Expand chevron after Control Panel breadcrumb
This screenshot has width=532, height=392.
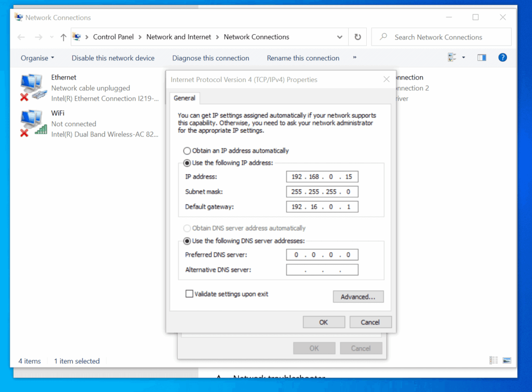tap(140, 37)
